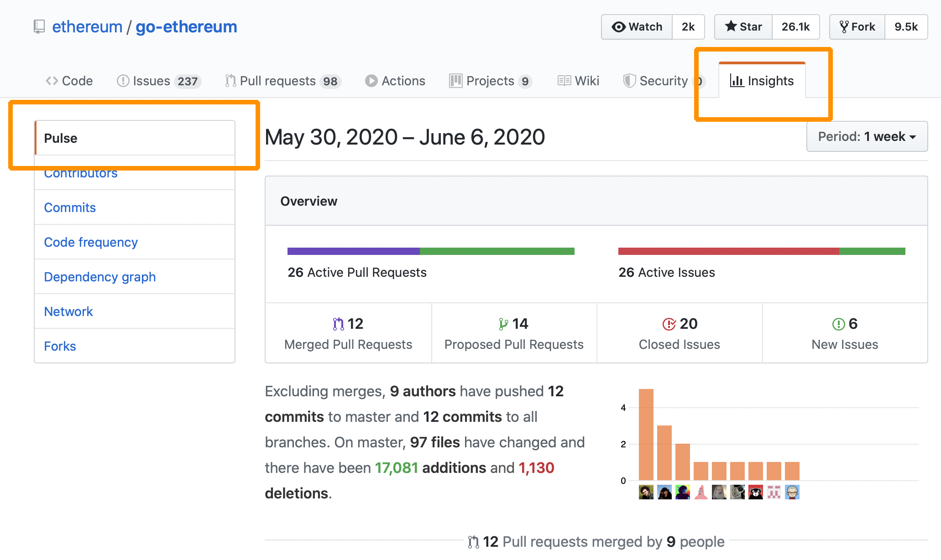Open the Wiki tab
Image resolution: width=941 pixels, height=560 pixels.
[x=578, y=81]
